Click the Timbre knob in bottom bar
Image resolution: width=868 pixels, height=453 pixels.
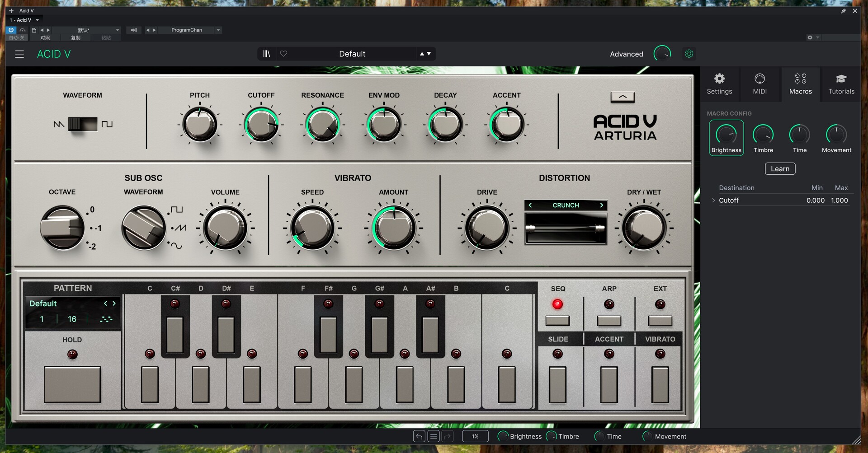[551, 436]
